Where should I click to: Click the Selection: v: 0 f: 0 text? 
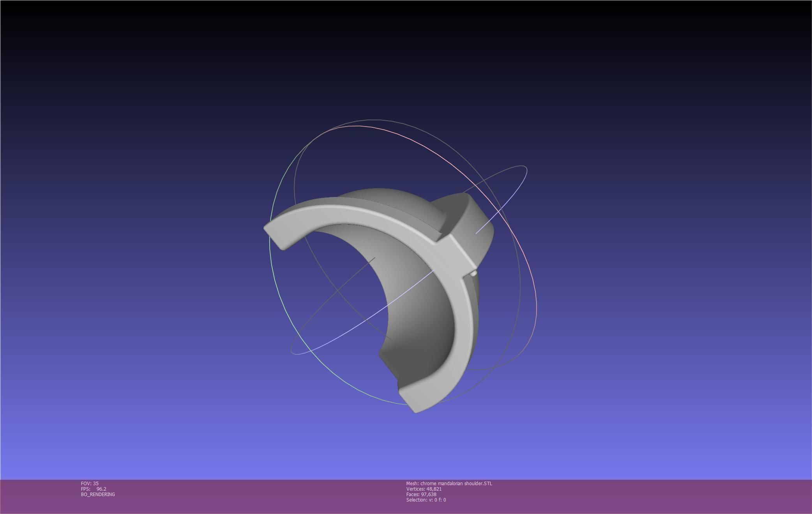(426, 500)
